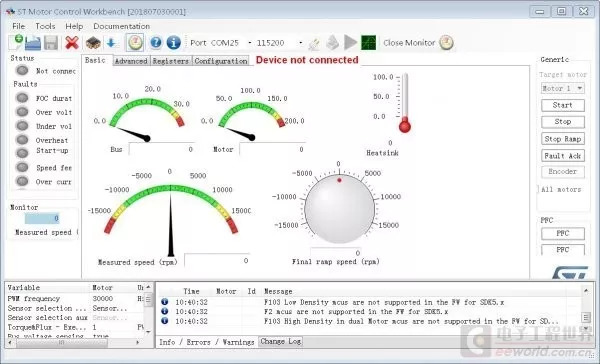The image size is (600, 364).
Task: Open a project with the folder icon
Action: pos(33,42)
